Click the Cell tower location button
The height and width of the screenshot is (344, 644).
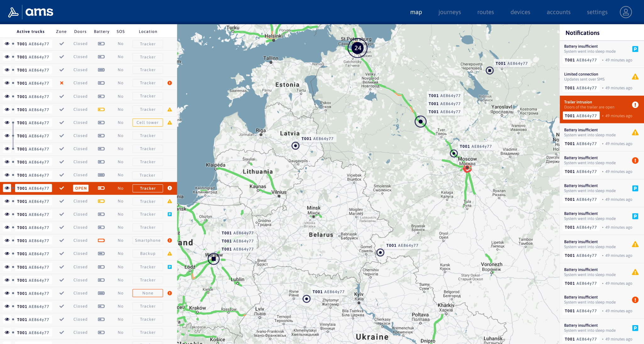point(148,123)
